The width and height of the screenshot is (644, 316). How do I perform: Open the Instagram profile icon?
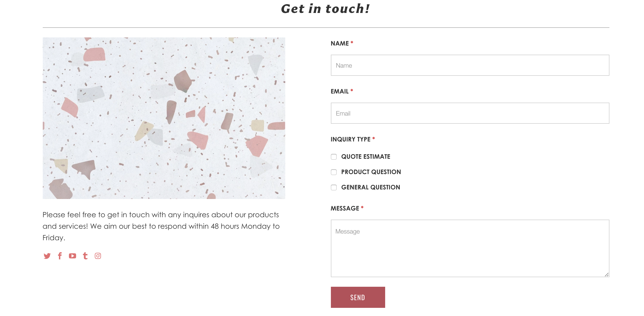[98, 256]
